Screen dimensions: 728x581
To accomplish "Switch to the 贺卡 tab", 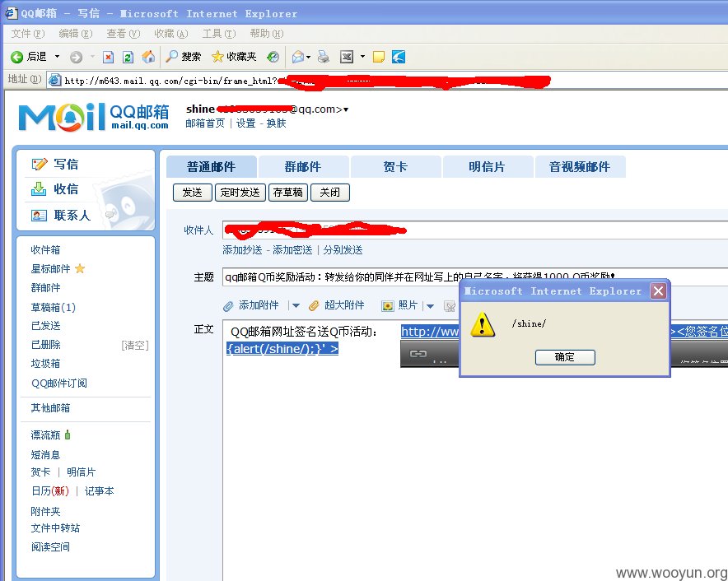I will [395, 166].
